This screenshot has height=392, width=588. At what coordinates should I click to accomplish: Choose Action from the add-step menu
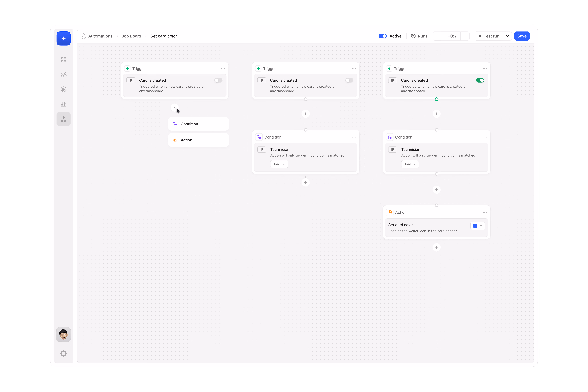(198, 140)
